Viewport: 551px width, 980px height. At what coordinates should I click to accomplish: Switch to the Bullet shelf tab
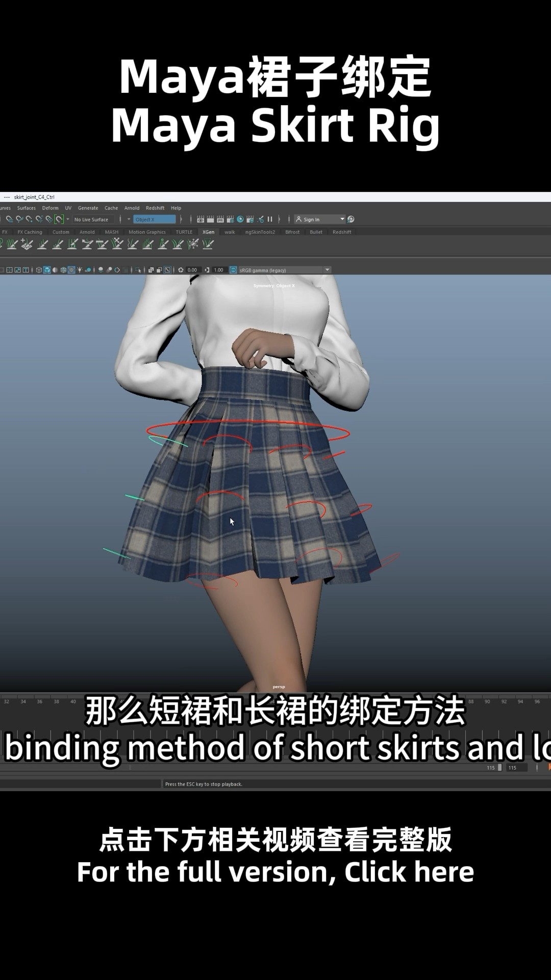pyautogui.click(x=316, y=232)
